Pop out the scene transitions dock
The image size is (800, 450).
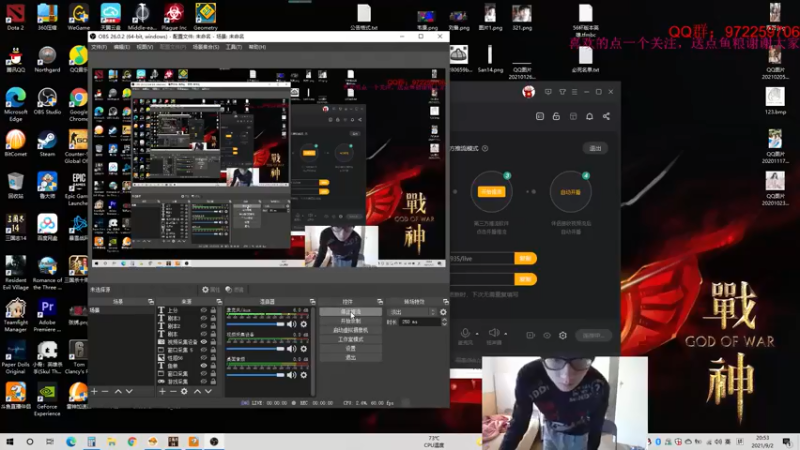click(445, 302)
